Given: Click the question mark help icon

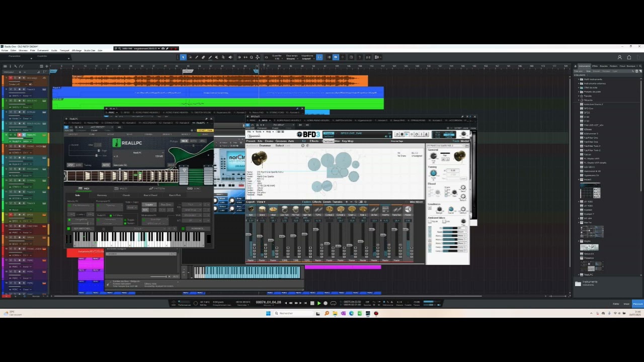Looking at the screenshot, I should click(x=359, y=57).
